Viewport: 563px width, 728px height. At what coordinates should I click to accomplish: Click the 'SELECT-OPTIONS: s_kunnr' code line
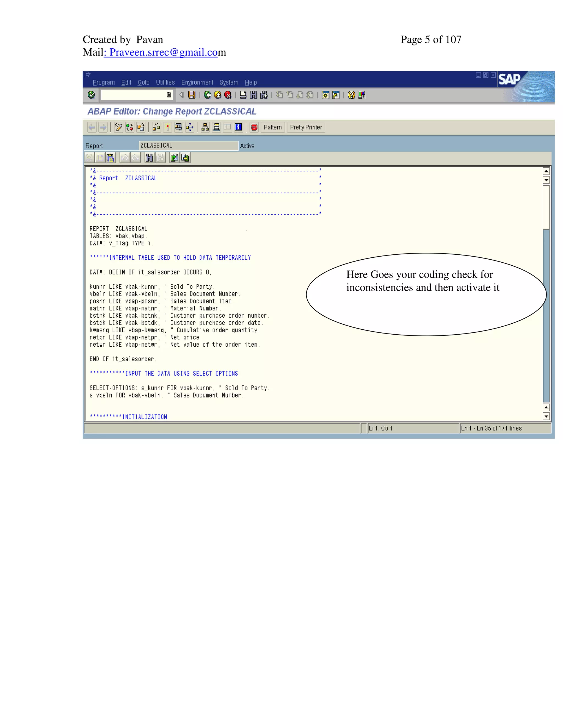180,388
